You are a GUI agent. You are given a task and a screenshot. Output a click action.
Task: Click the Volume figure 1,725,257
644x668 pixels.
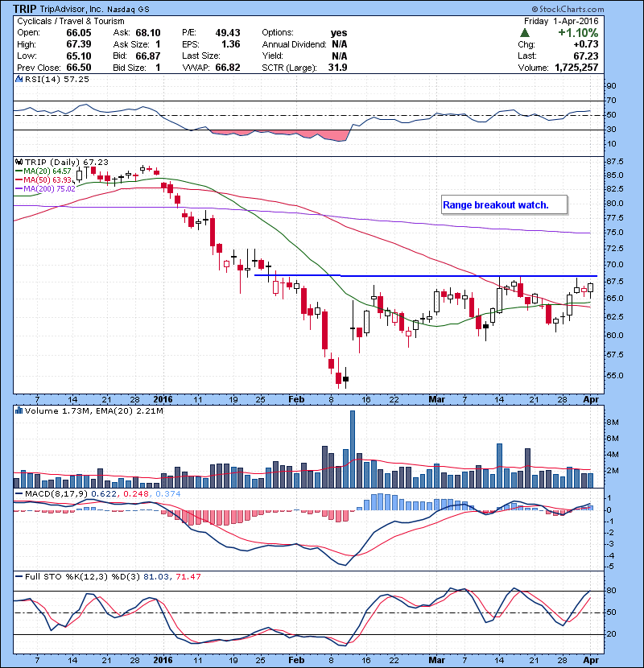pos(576,68)
